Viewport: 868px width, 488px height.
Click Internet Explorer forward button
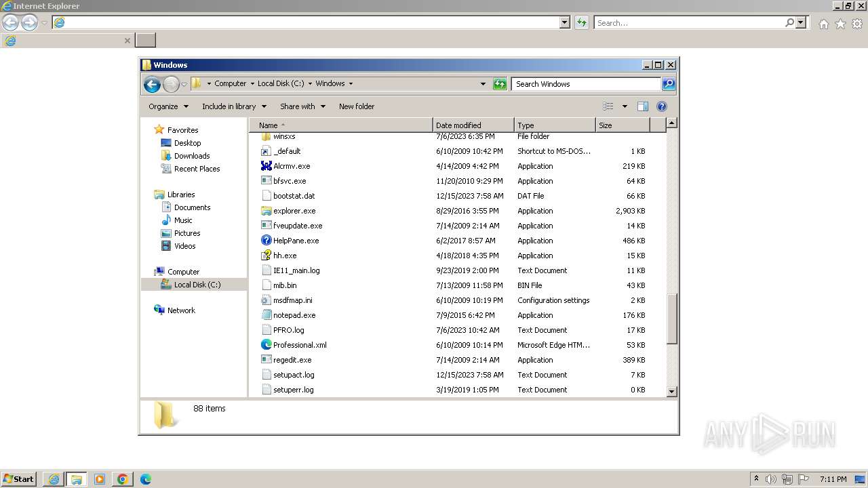click(29, 22)
